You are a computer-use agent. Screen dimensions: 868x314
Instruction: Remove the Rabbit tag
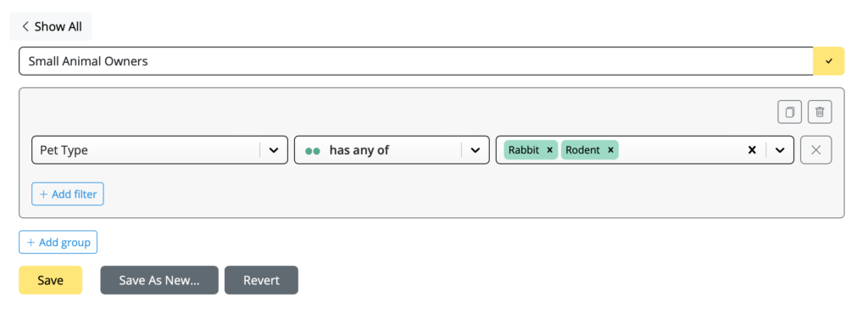tap(549, 150)
